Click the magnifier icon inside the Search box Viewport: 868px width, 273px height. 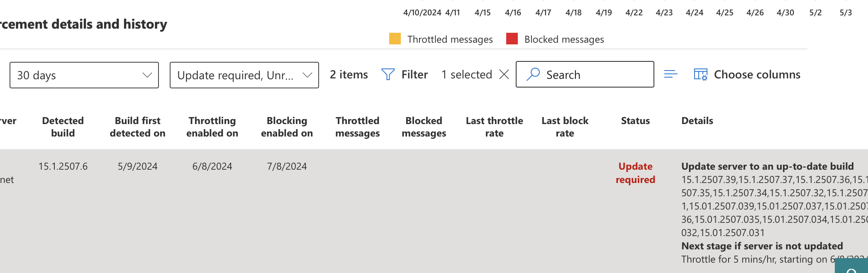(x=533, y=75)
